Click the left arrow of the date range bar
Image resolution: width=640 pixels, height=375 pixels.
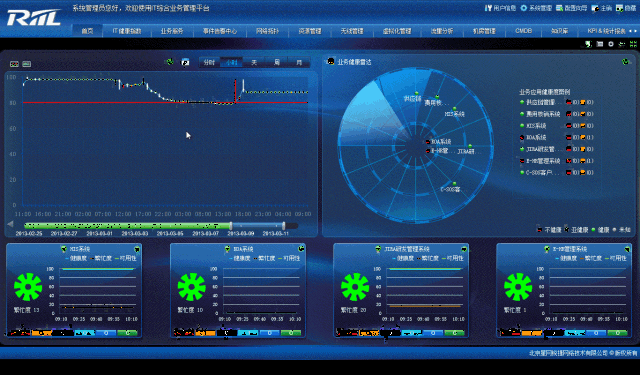pyautogui.click(x=10, y=224)
